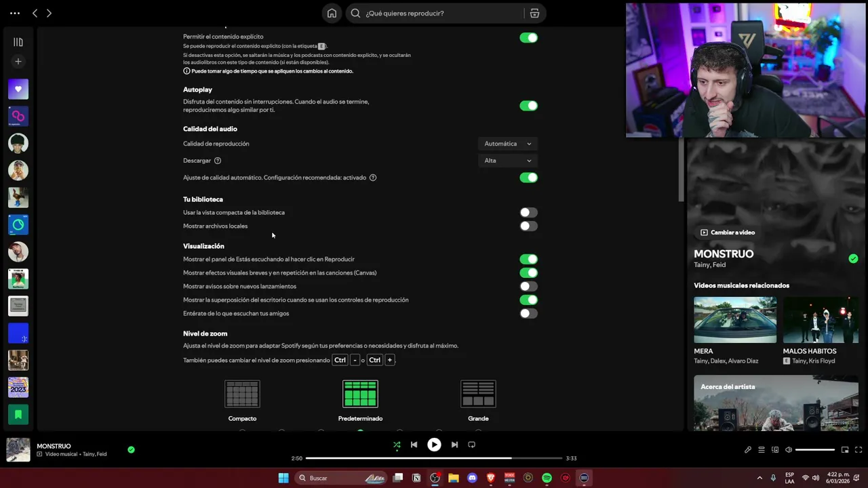868x488 pixels.
Task: Open the Your Episodes bookmark tile
Action: pyautogui.click(x=18, y=414)
